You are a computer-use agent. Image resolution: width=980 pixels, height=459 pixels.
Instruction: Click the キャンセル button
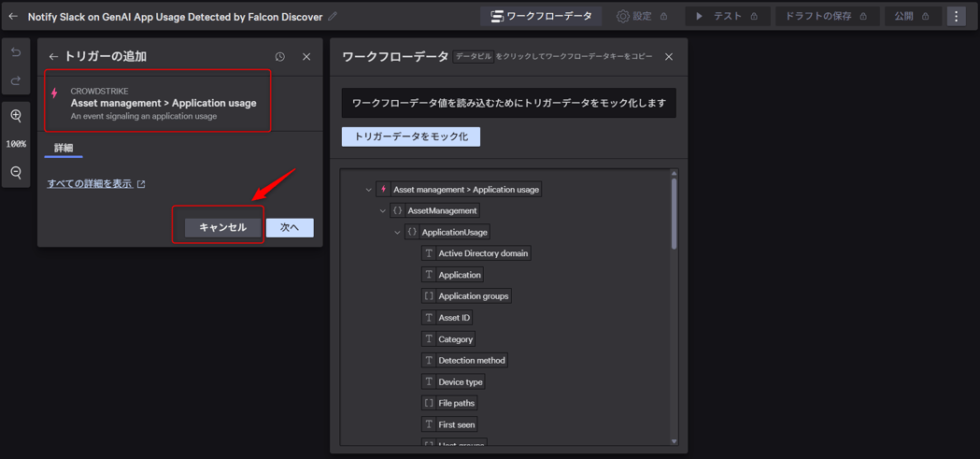tap(223, 227)
